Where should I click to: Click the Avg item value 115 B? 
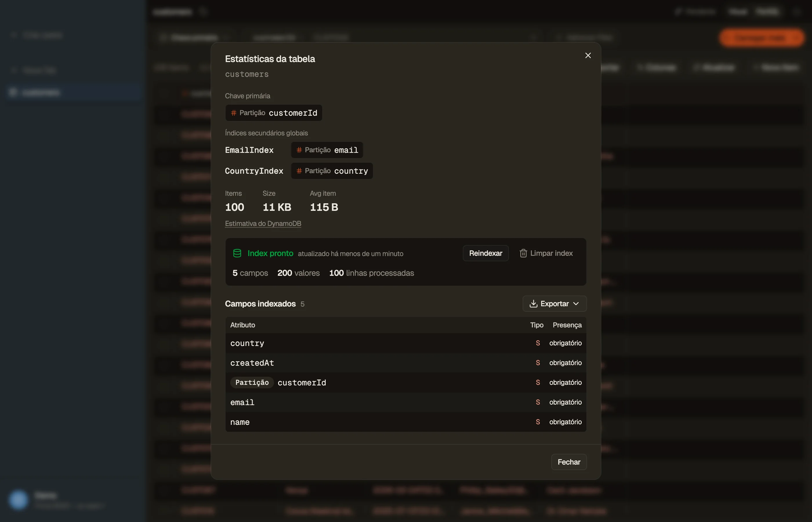pos(324,207)
